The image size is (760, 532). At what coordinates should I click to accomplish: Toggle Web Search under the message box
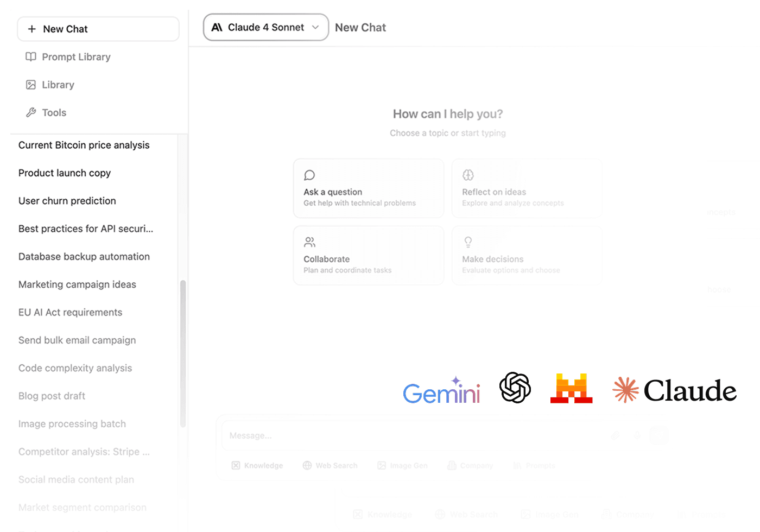(x=330, y=466)
